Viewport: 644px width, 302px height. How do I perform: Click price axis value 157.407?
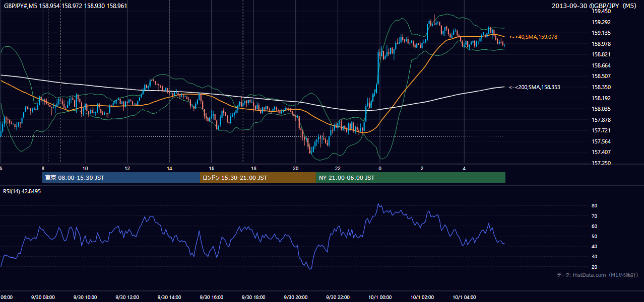point(602,152)
